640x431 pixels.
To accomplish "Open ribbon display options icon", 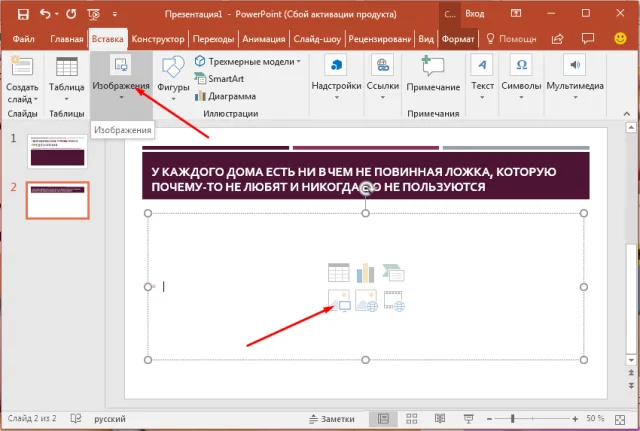I will click(516, 13).
